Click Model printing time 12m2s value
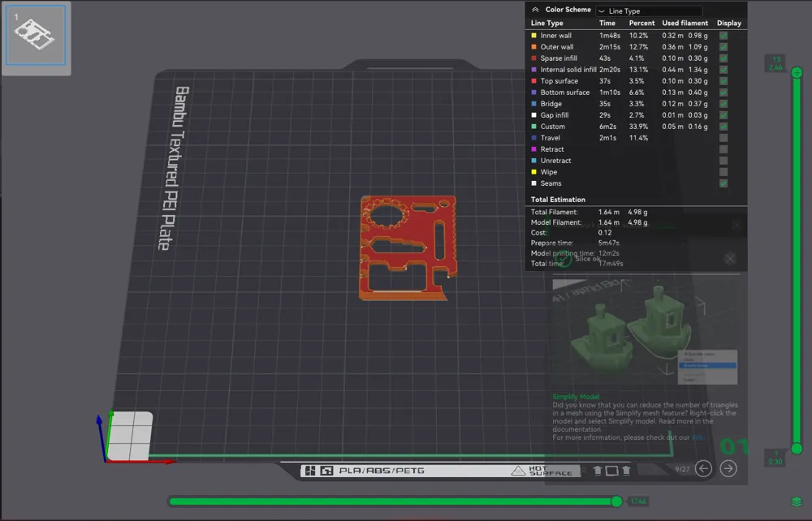Image resolution: width=812 pixels, height=521 pixels. coord(608,253)
